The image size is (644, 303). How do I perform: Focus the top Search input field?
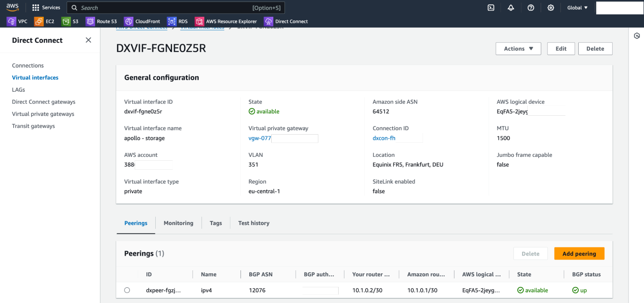[176, 8]
